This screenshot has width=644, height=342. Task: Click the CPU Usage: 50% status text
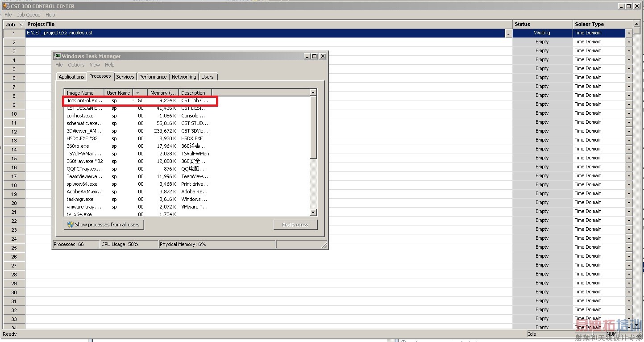[x=120, y=244]
